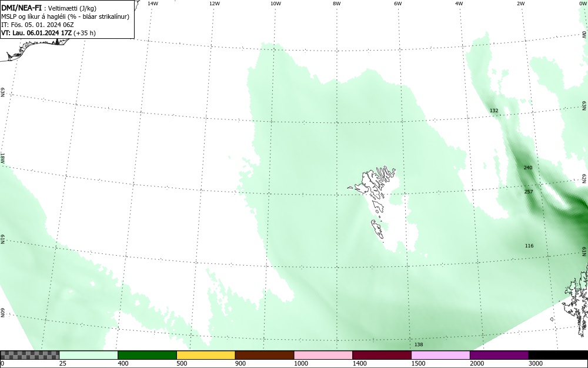
Task: Click the 0W longitude label
Action: pos(583,4)
